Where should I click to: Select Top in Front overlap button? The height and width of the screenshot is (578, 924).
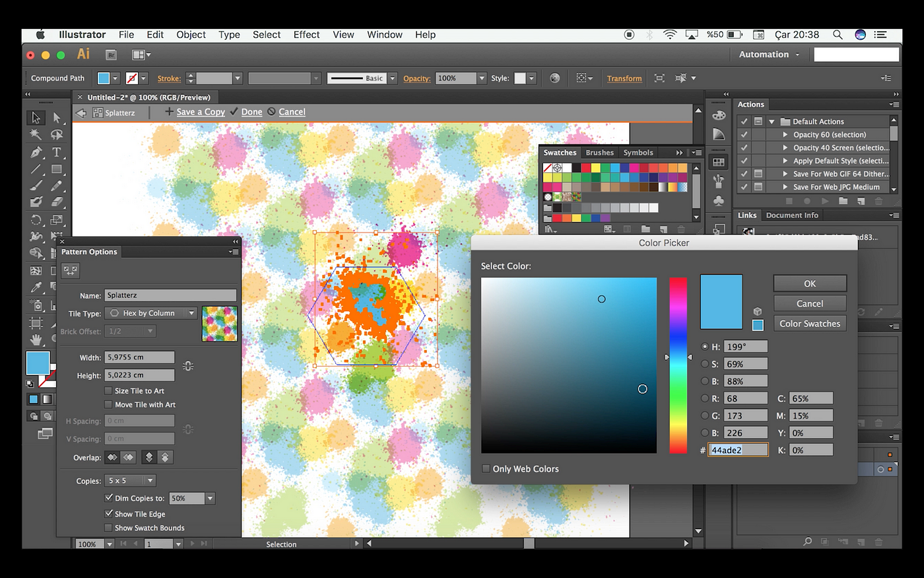[149, 457]
